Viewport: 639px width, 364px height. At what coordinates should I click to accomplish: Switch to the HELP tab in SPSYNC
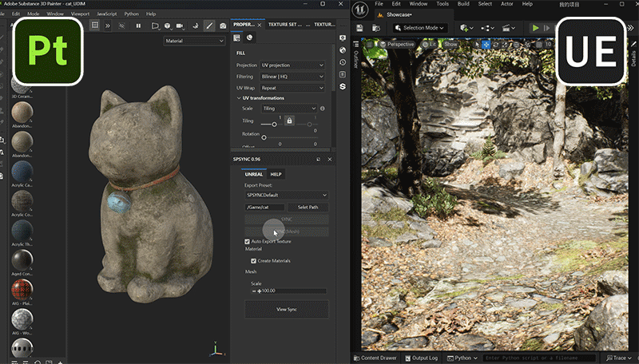276,174
